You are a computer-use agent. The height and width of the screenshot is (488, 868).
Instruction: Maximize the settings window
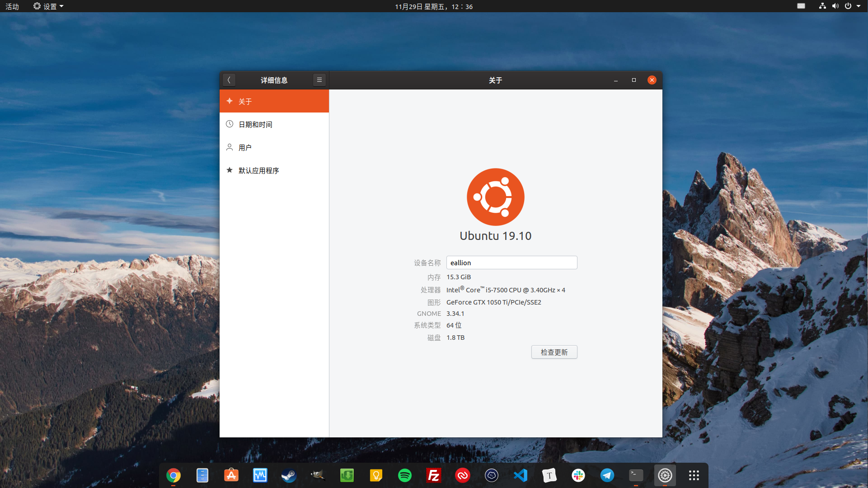[x=634, y=80]
